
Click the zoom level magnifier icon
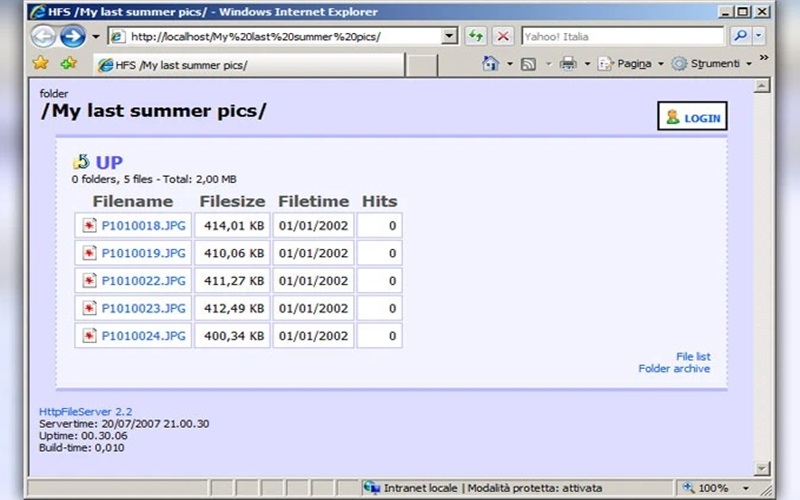click(688, 487)
